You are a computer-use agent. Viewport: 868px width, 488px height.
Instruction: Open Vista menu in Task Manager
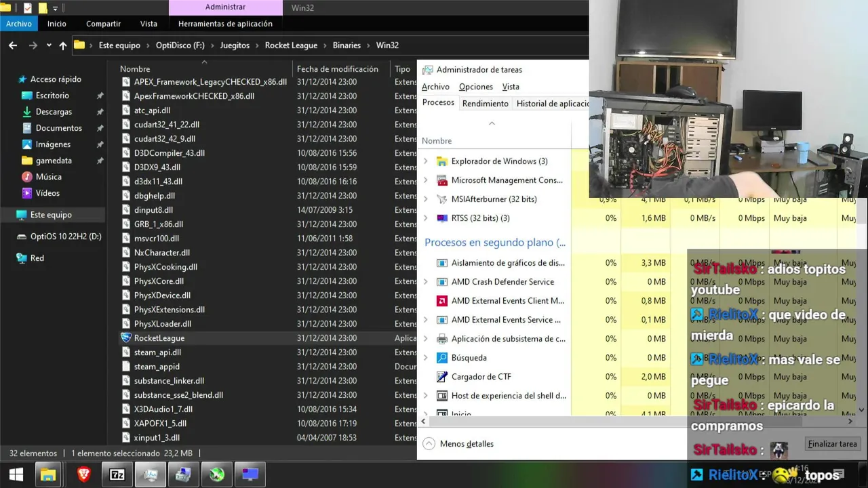511,87
